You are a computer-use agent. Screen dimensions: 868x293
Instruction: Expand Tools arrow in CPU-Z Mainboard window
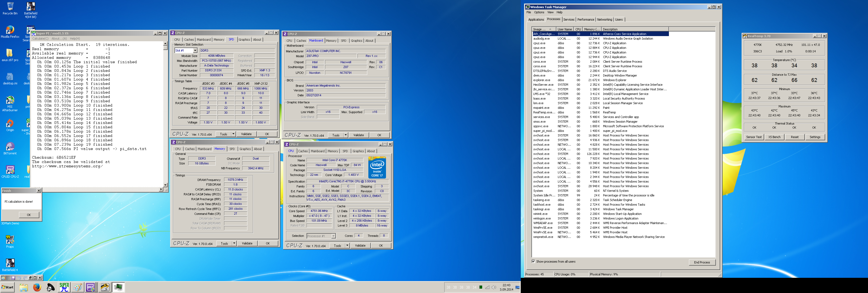click(x=345, y=135)
